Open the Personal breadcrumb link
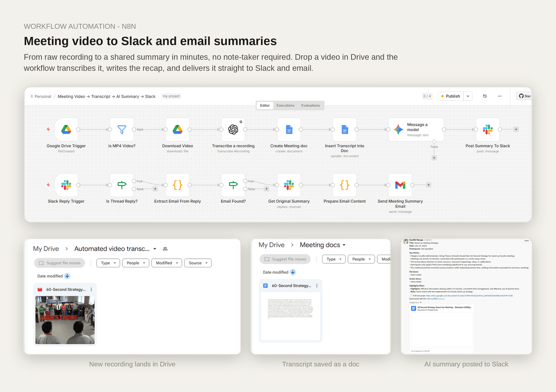 pyautogui.click(x=41, y=96)
